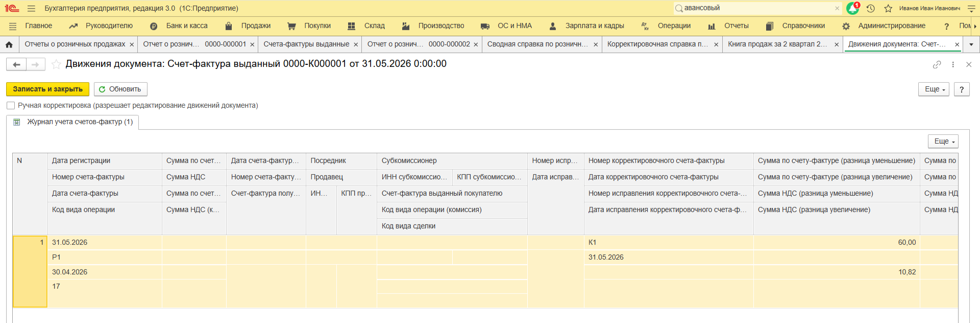Expand the top Еще dropdown menu
This screenshot has width=980, height=323.
click(x=934, y=89)
